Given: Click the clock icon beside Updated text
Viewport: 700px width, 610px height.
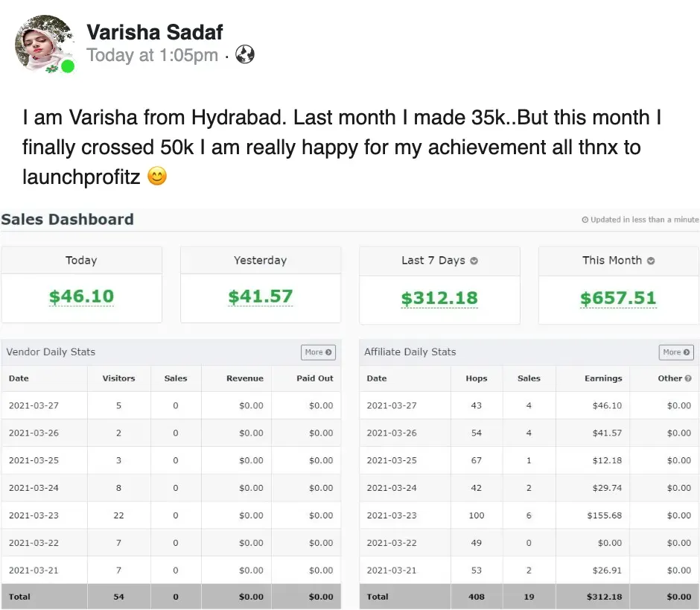Looking at the screenshot, I should (585, 220).
